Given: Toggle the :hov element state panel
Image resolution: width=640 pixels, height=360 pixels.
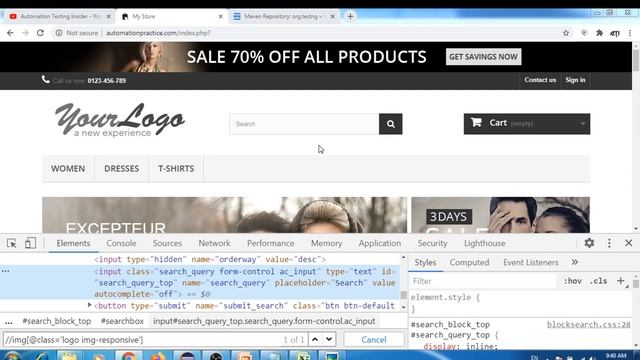Looking at the screenshot, I should click(573, 281).
